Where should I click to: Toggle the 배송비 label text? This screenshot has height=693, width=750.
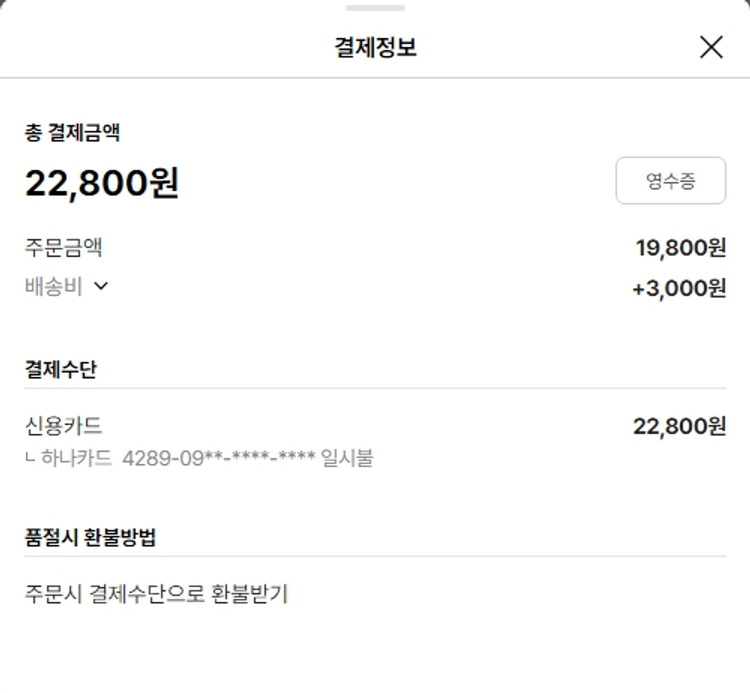(54, 286)
